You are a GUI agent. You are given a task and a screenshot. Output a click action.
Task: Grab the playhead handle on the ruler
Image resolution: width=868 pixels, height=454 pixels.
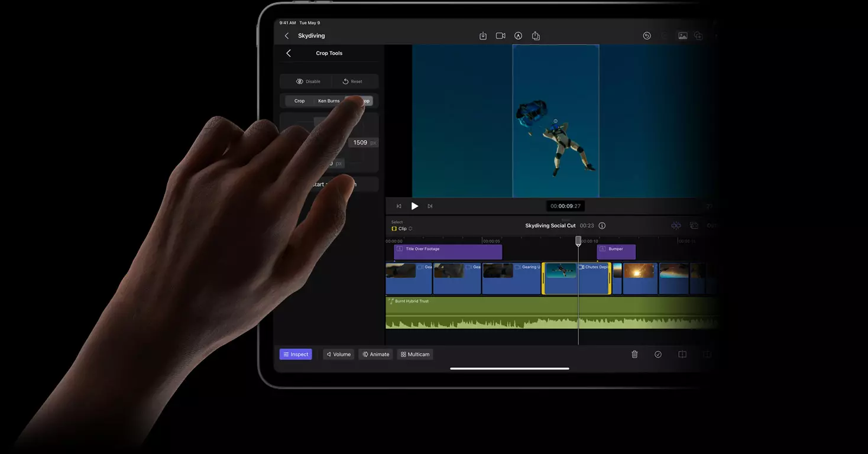click(x=578, y=240)
